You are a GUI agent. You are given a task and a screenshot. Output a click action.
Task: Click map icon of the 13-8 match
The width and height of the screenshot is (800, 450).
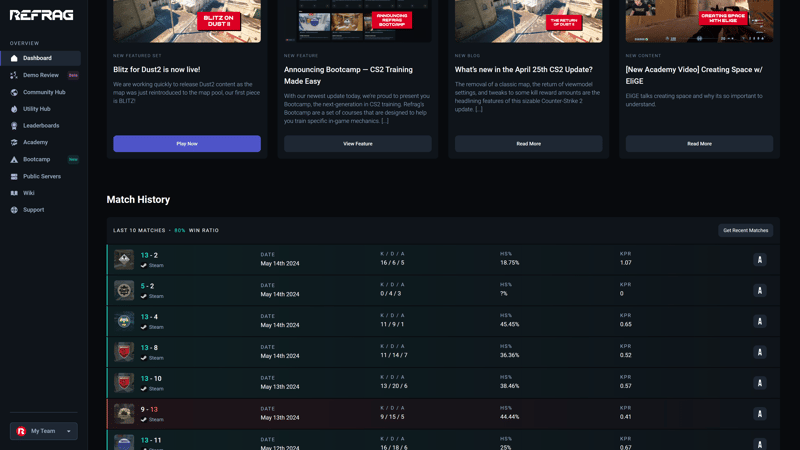click(x=124, y=352)
